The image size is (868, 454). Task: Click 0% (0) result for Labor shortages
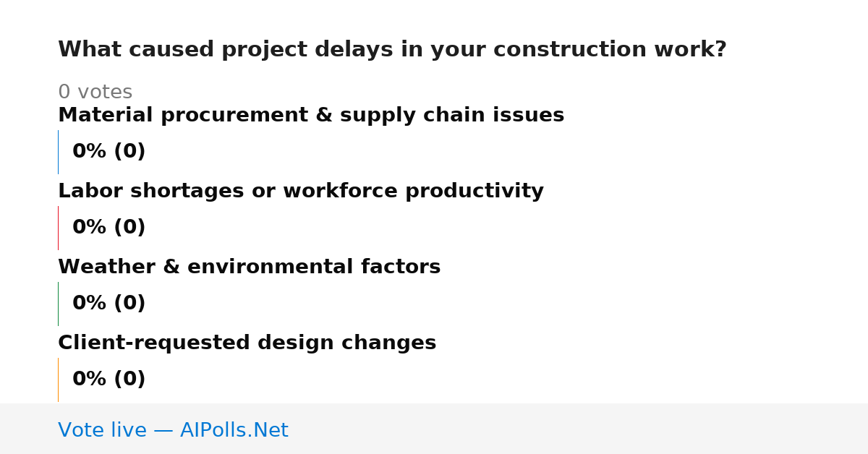coord(109,228)
